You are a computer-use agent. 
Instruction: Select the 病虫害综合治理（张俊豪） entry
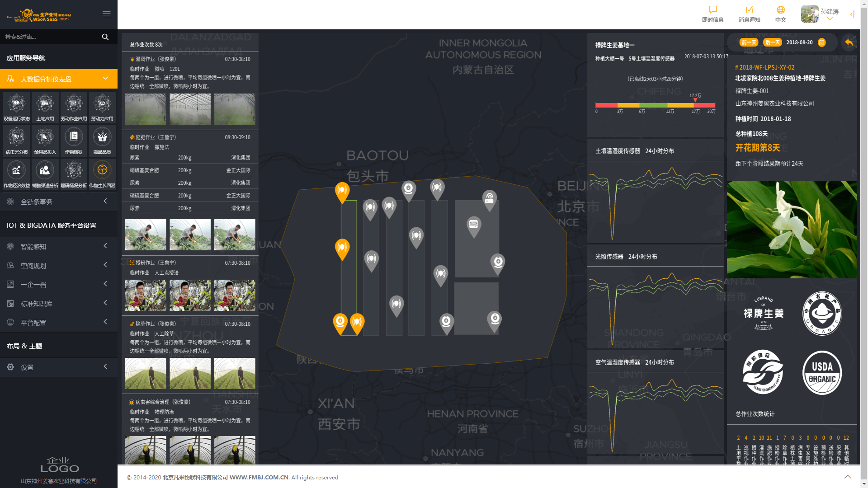point(190,402)
